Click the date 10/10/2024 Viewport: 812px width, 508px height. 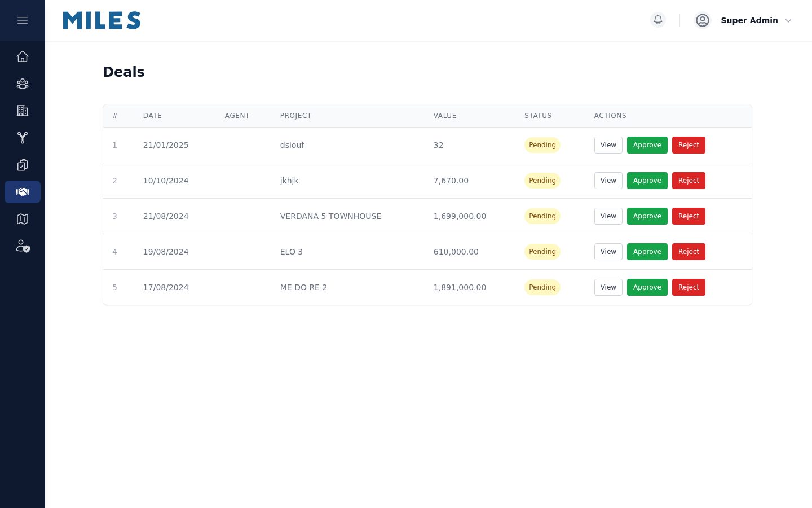(166, 181)
